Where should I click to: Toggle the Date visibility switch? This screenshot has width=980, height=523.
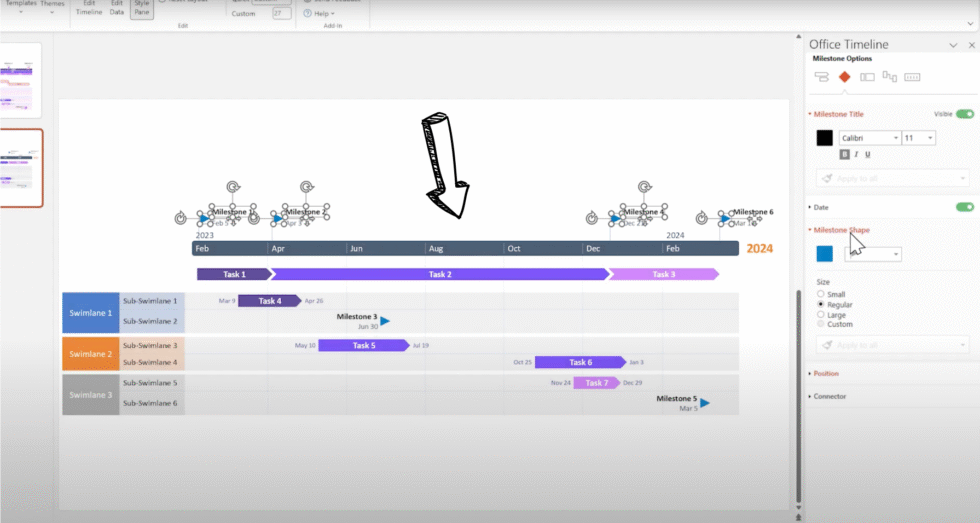click(x=964, y=207)
